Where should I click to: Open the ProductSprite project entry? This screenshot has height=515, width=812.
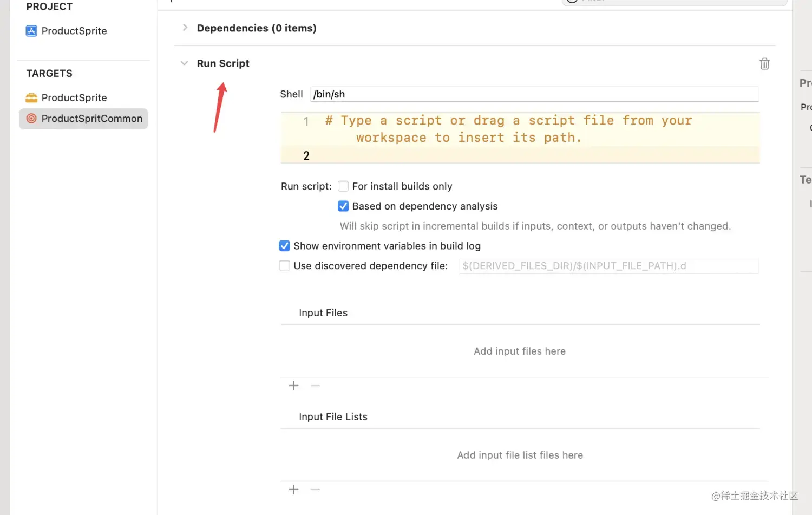click(x=74, y=31)
